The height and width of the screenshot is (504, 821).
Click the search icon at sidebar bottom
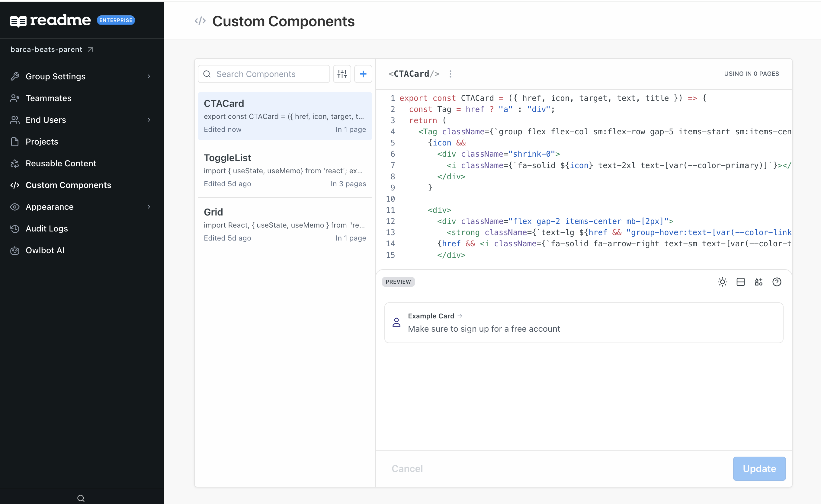tap(81, 498)
